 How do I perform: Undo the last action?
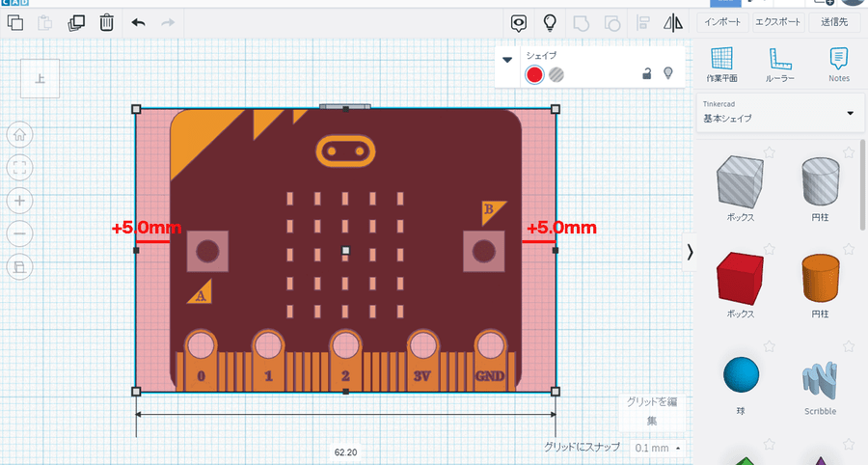coord(138,23)
